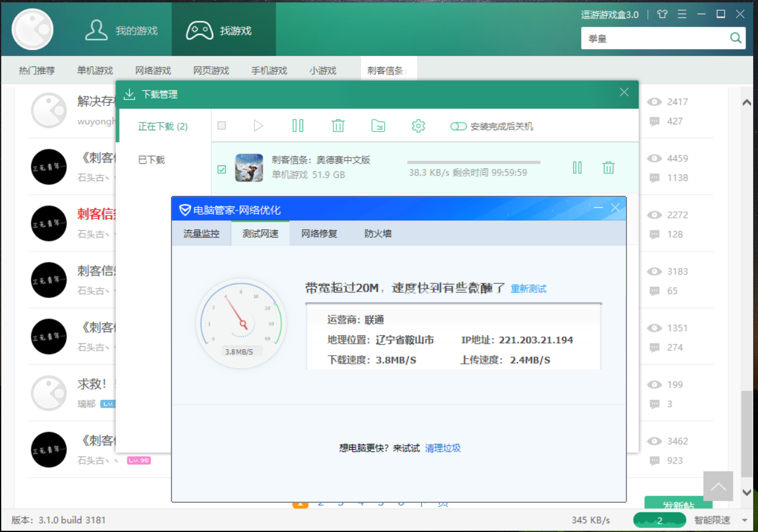
Task: Switch to the 防火墙 tab
Action: [378, 233]
